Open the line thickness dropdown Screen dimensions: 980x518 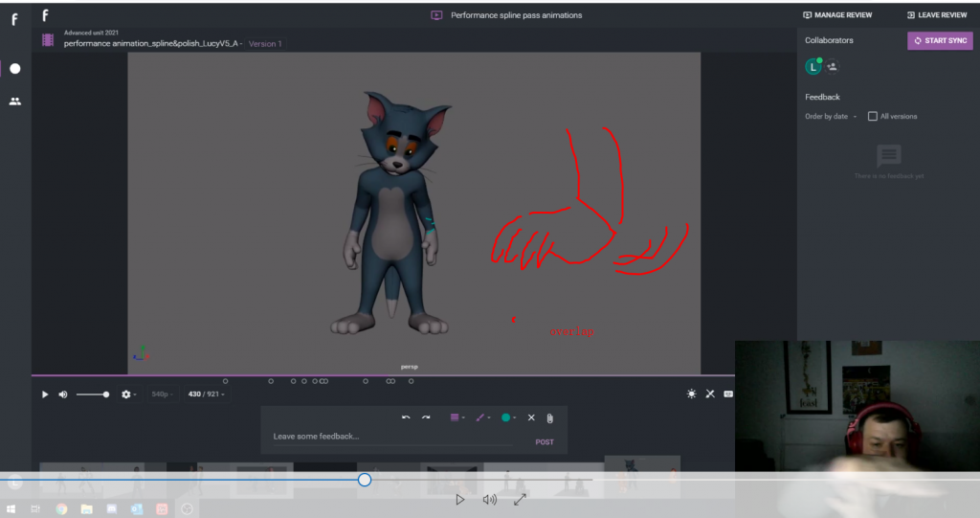[x=457, y=417]
